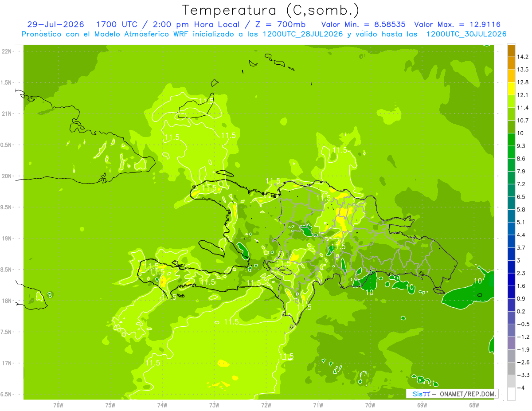Click the "10.7" color scale value
This screenshot has height=411, width=532.
tap(523, 121)
